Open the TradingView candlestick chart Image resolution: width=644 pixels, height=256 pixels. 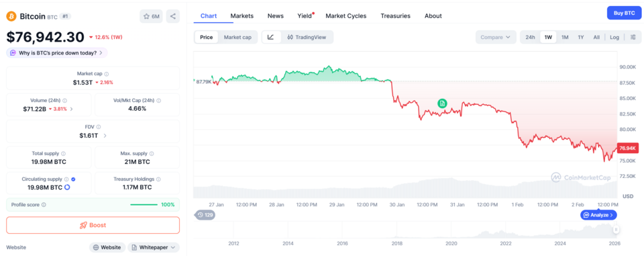[307, 37]
